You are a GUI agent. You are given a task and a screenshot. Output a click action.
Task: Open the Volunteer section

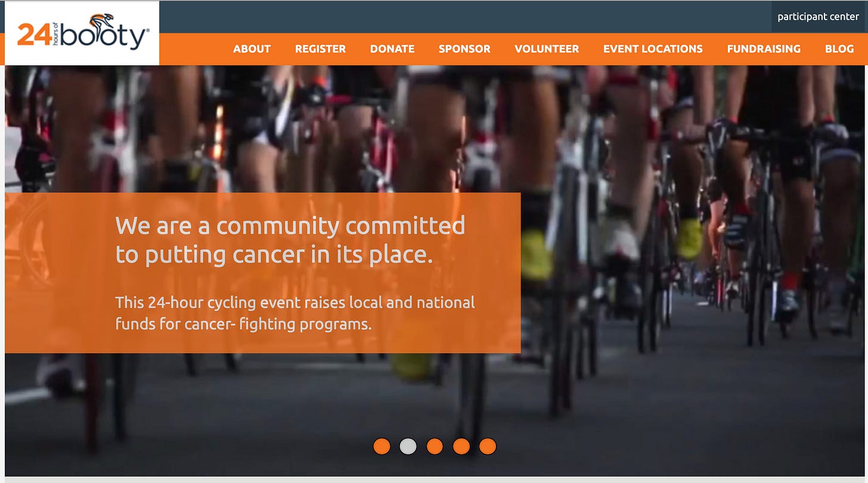pyautogui.click(x=547, y=49)
